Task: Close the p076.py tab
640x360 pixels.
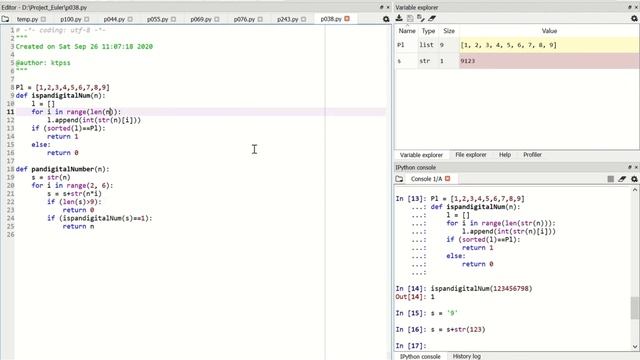Action: [x=260, y=19]
